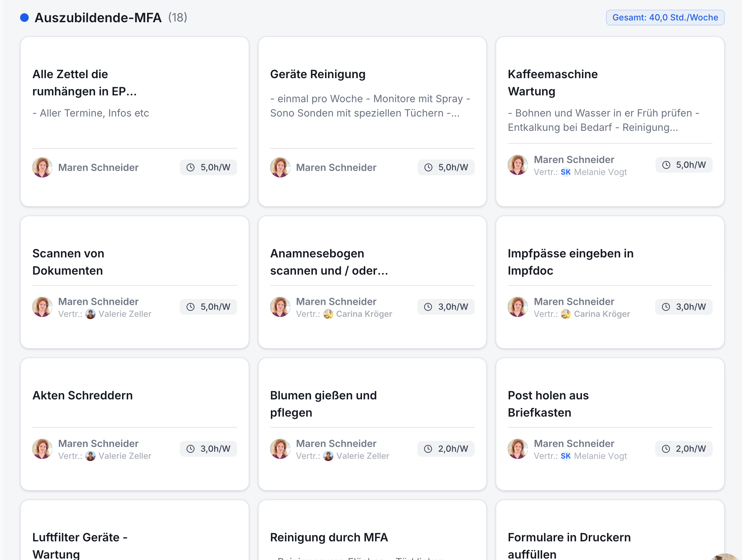Open the 'Anamnesebogen scannen und / oder...' card
742x560 pixels.
point(372,282)
